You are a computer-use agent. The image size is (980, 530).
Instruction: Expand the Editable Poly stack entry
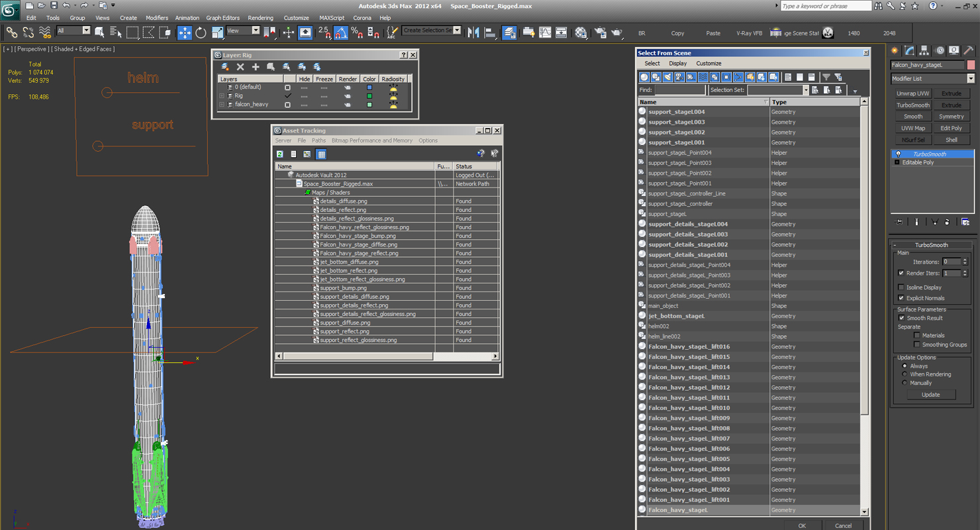[897, 162]
